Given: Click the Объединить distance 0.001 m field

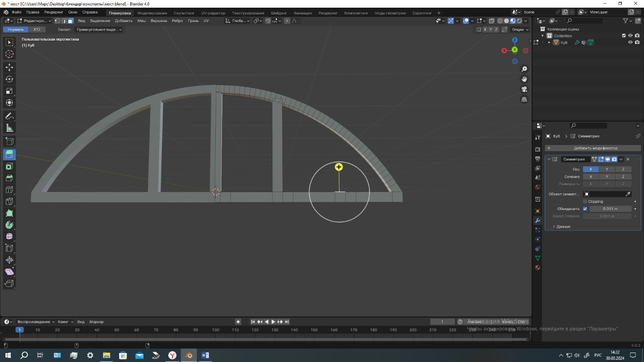Looking at the screenshot, I should pos(610,209).
